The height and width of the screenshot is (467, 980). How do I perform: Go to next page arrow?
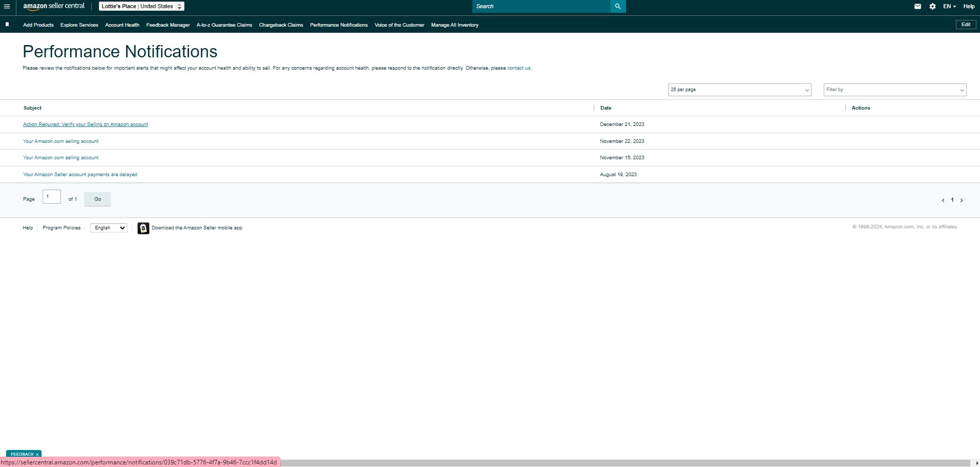[962, 200]
